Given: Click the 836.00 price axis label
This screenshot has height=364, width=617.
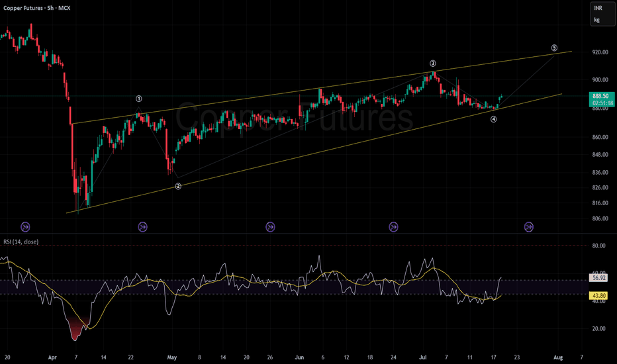Looking at the screenshot, I should click(x=600, y=172).
